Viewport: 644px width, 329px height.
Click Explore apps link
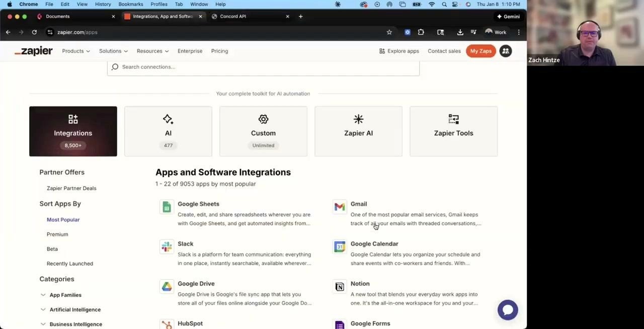pyautogui.click(x=399, y=51)
